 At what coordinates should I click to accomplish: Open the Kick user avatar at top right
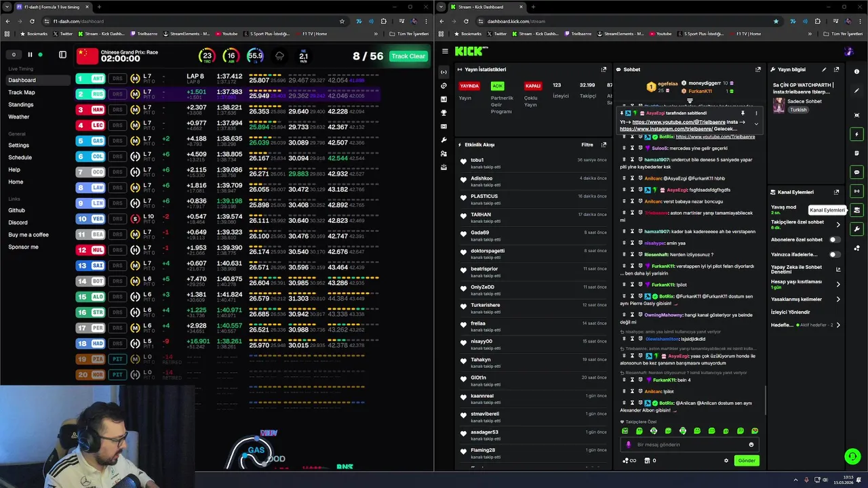[x=848, y=52]
